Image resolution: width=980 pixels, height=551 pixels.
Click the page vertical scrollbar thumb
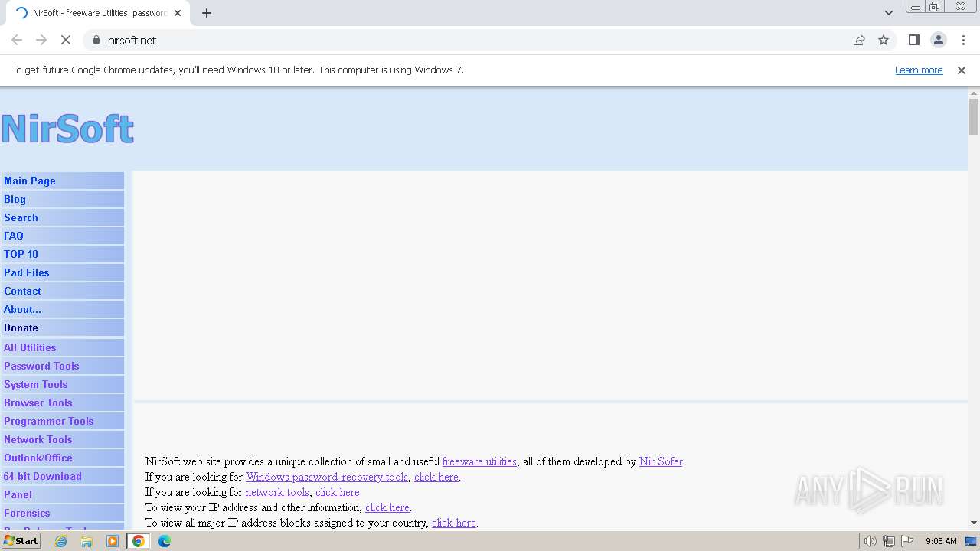point(974,116)
